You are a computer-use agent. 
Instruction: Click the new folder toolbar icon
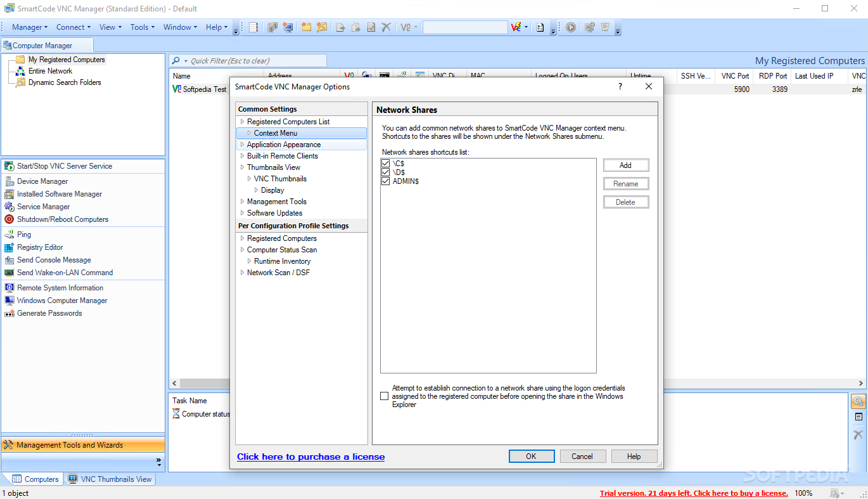click(x=307, y=27)
